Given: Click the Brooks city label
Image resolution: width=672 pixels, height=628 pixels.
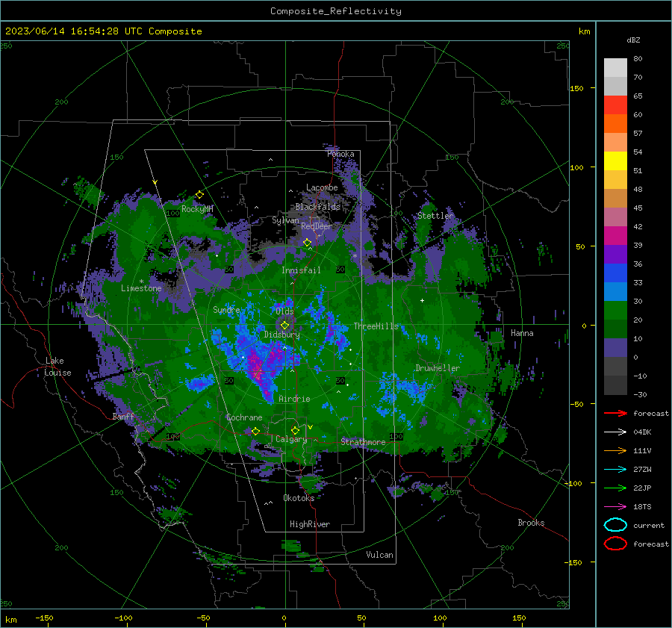Looking at the screenshot, I should tap(531, 523).
